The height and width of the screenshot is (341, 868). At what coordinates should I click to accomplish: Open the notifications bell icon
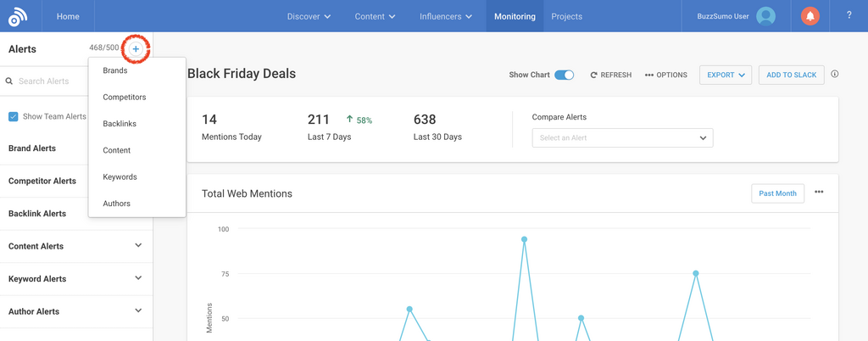click(810, 16)
